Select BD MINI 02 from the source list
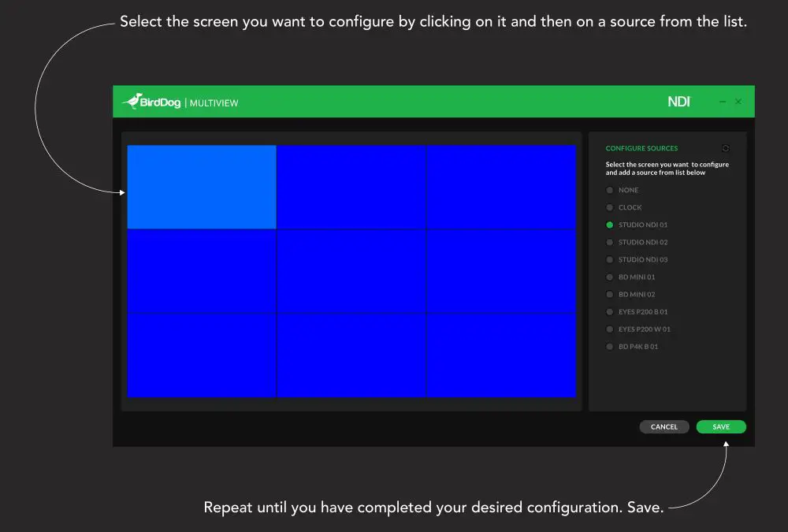788x532 pixels. coord(634,294)
